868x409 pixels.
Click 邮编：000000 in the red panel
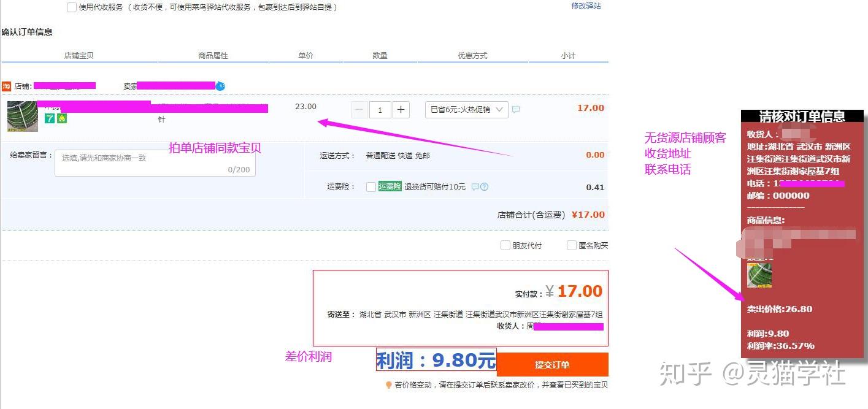(x=778, y=196)
